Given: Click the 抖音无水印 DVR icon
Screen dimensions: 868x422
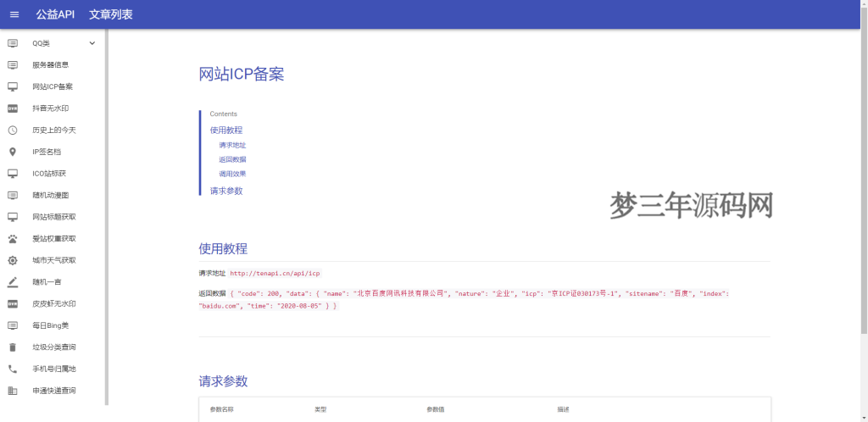Looking at the screenshot, I should pos(13,108).
